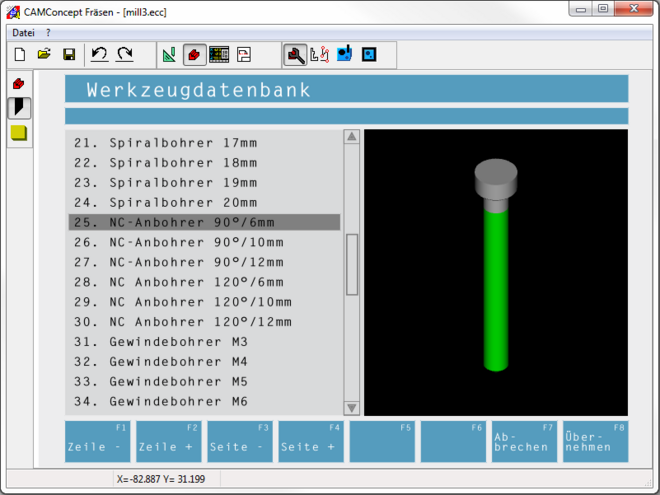Open the NC film-strip toolbar icon
This screenshot has height=495, width=660.
pos(219,54)
